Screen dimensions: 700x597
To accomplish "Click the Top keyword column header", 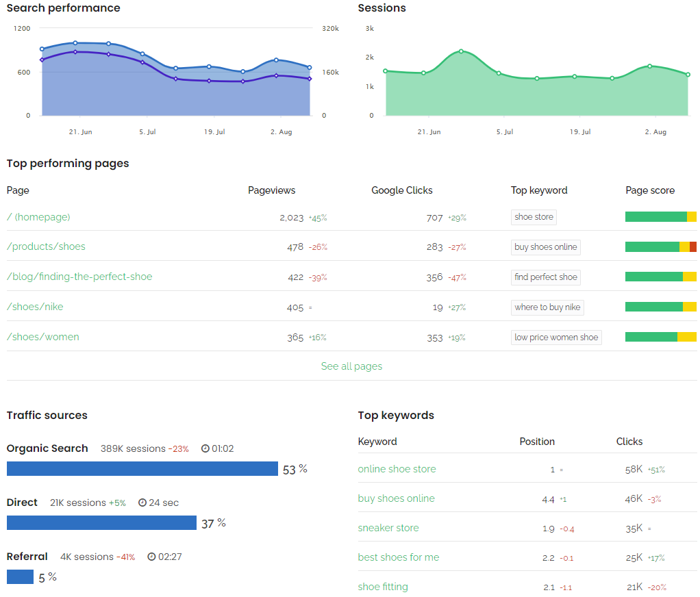I will (x=539, y=190).
